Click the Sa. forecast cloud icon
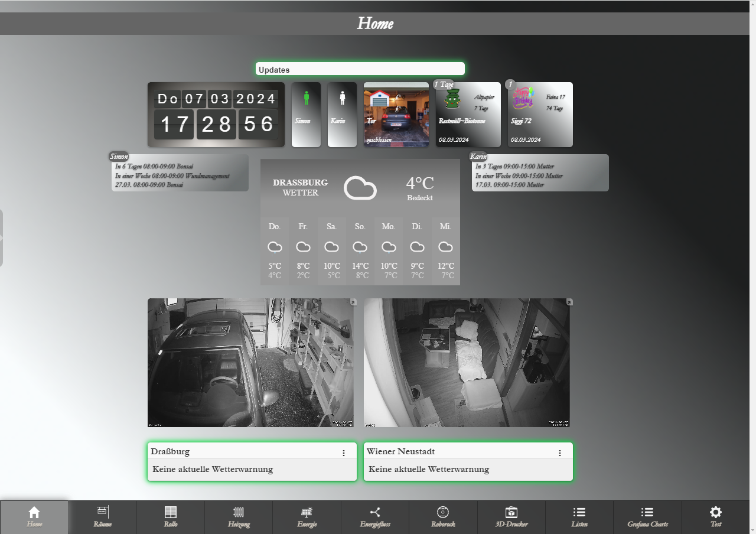Image resolution: width=756 pixels, height=534 pixels. [x=331, y=247]
